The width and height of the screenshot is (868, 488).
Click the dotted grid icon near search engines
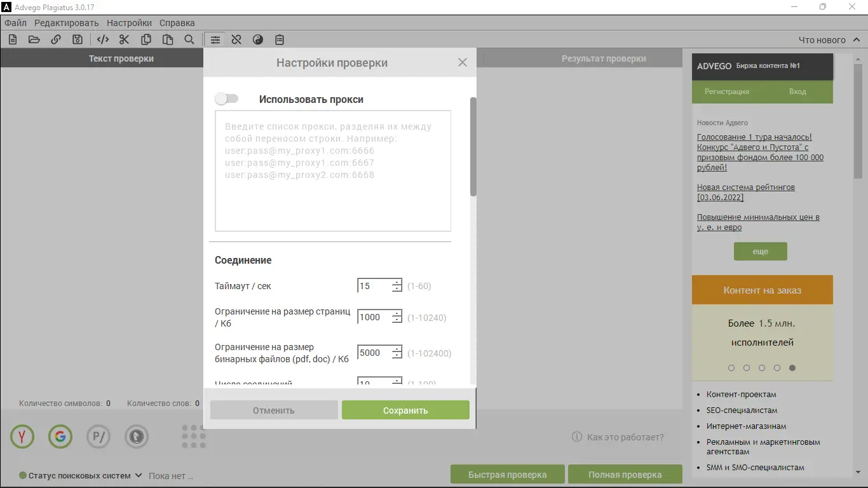[193, 436]
